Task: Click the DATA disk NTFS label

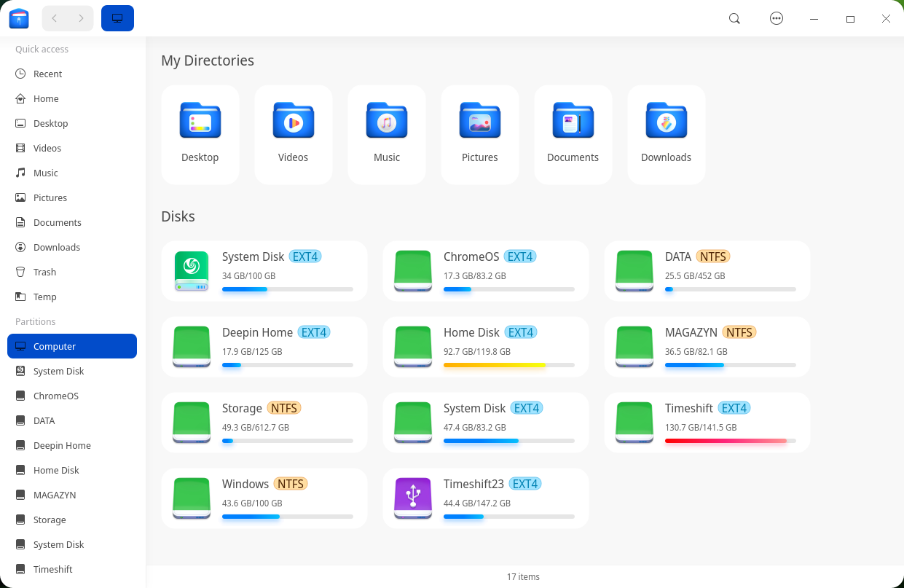Action: pos(713,256)
